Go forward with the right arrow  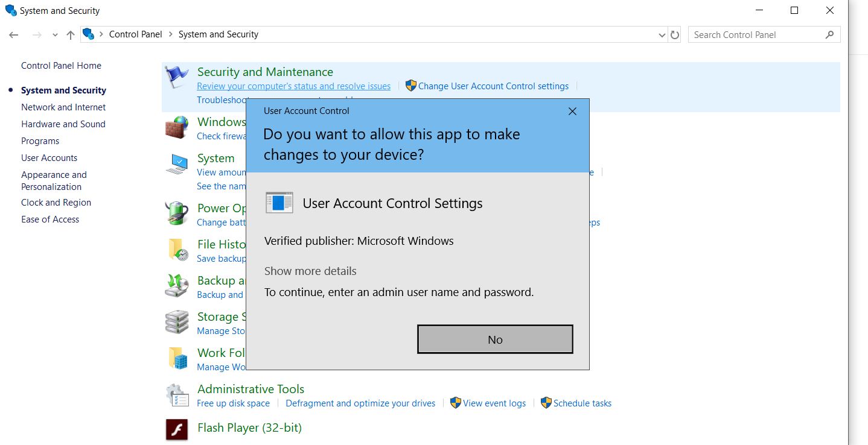[x=37, y=35]
